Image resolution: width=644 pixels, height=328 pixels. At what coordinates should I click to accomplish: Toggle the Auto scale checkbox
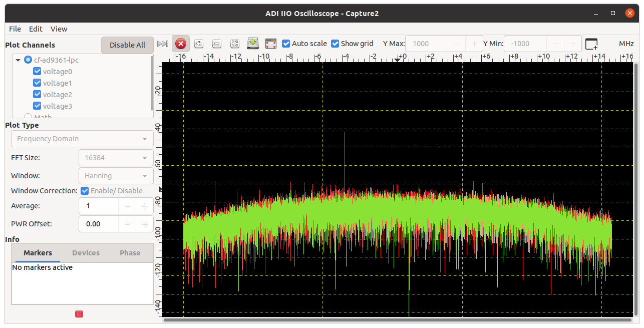(x=286, y=44)
